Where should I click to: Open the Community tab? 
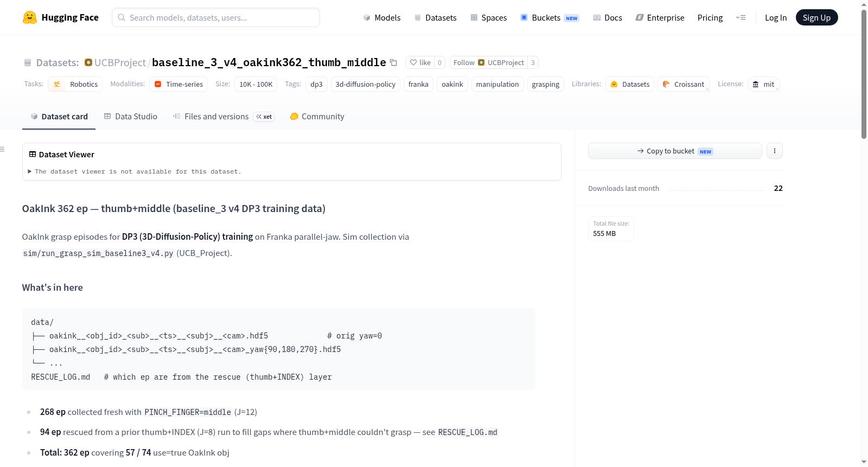coord(317,116)
